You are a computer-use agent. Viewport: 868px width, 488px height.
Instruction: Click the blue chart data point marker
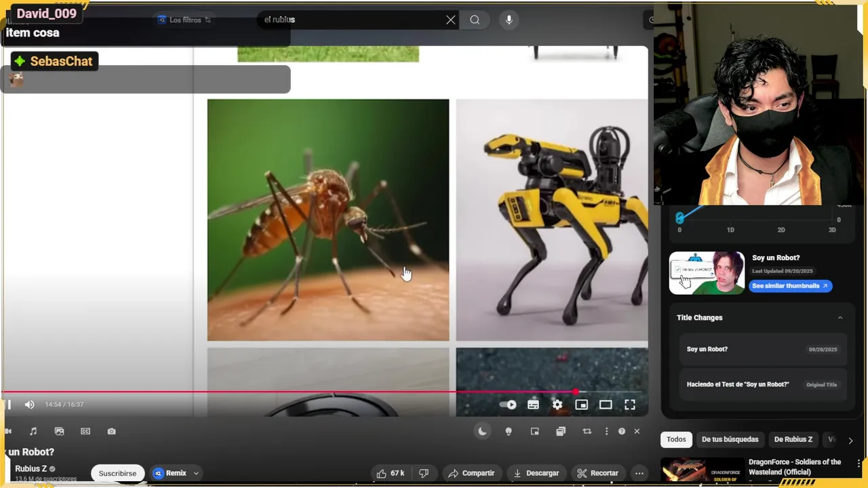click(x=679, y=218)
